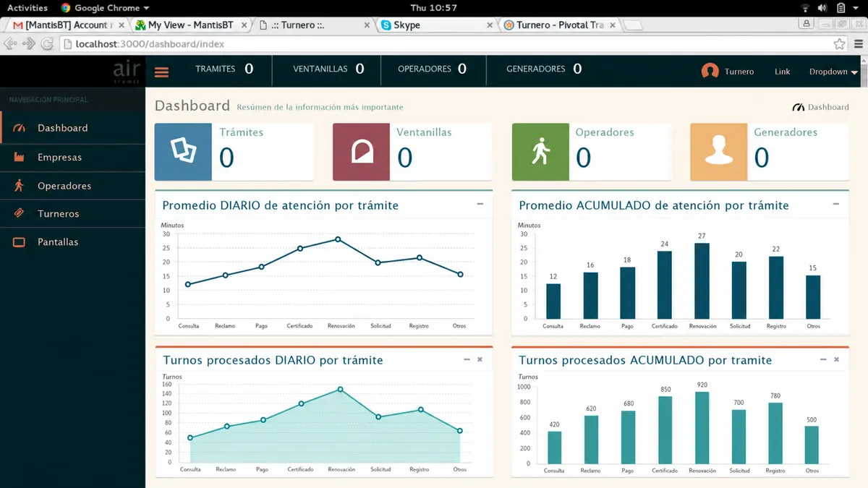Collapse Turnos procesados ACUMULADO panel
The height and width of the screenshot is (488, 868).
pos(823,359)
